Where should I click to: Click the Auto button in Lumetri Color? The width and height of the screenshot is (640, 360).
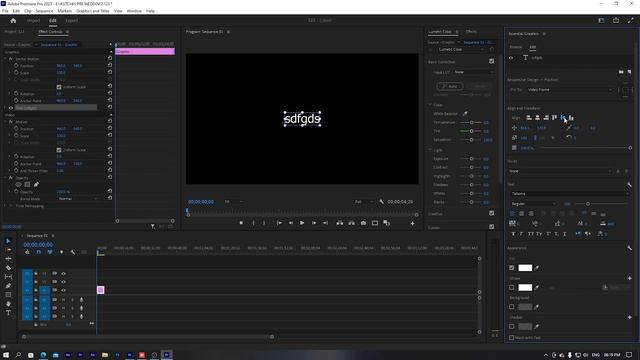click(450, 86)
